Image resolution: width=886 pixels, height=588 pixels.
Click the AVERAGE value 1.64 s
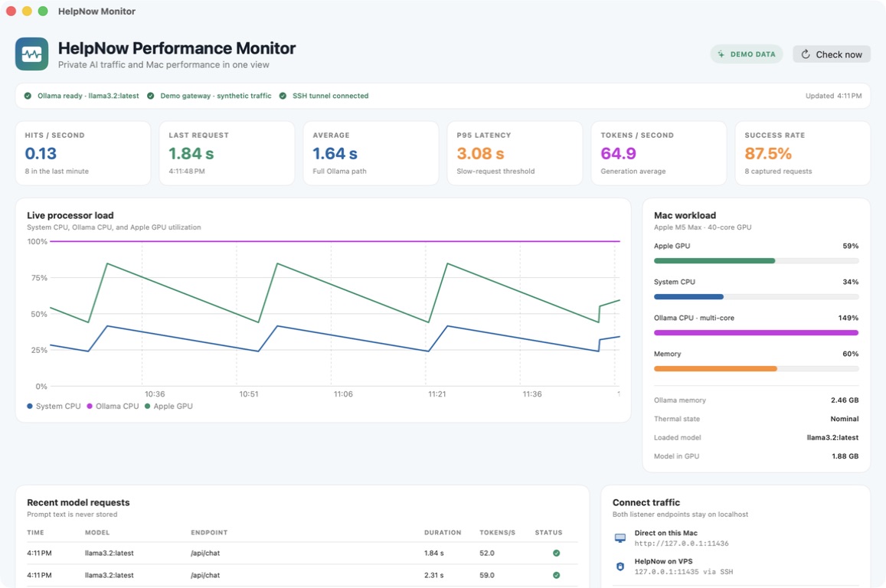coord(335,154)
